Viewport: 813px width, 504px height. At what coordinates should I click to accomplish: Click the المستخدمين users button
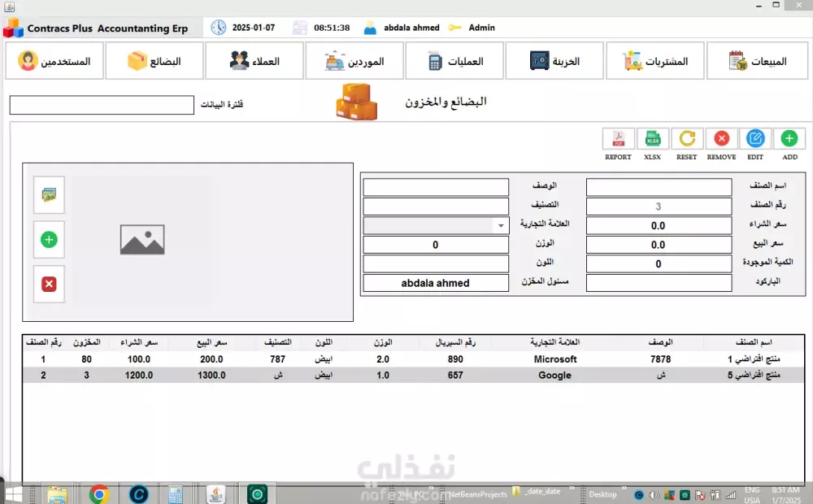(x=54, y=60)
